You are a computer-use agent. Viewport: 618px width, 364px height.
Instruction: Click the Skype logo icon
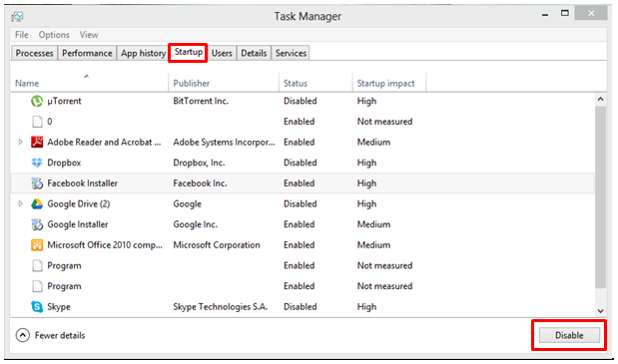click(37, 306)
